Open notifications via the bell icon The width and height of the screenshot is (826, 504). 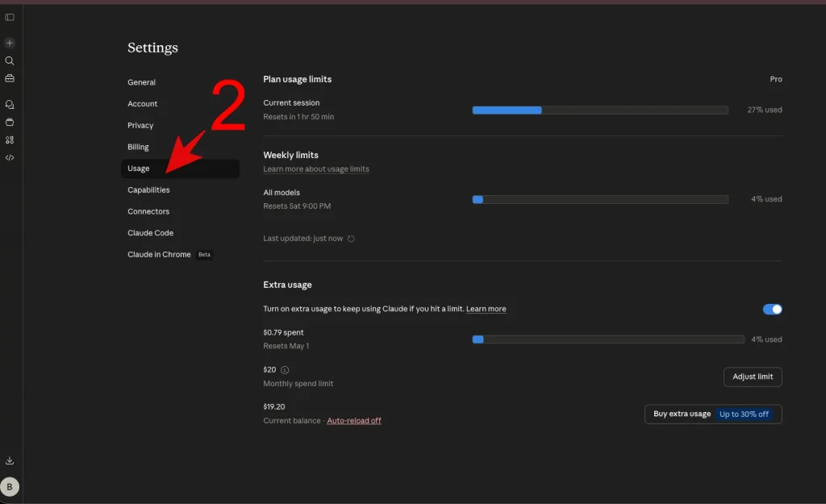click(10, 104)
